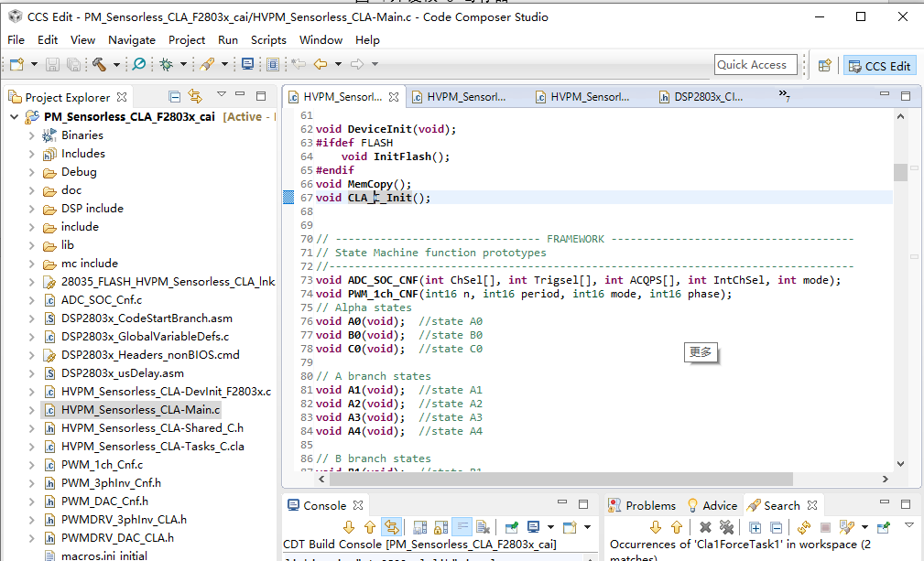Switch to the Problems tab
Image resolution: width=924 pixels, height=561 pixels.
pyautogui.click(x=650, y=505)
